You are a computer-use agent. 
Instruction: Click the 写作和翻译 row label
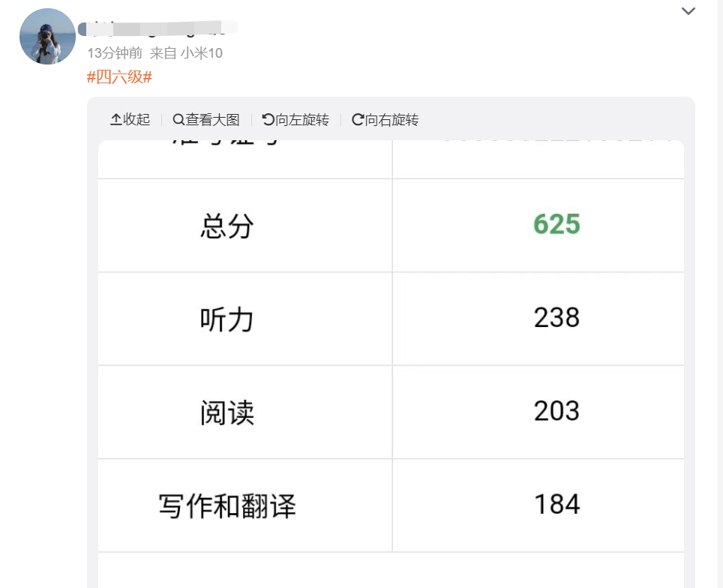(x=226, y=505)
